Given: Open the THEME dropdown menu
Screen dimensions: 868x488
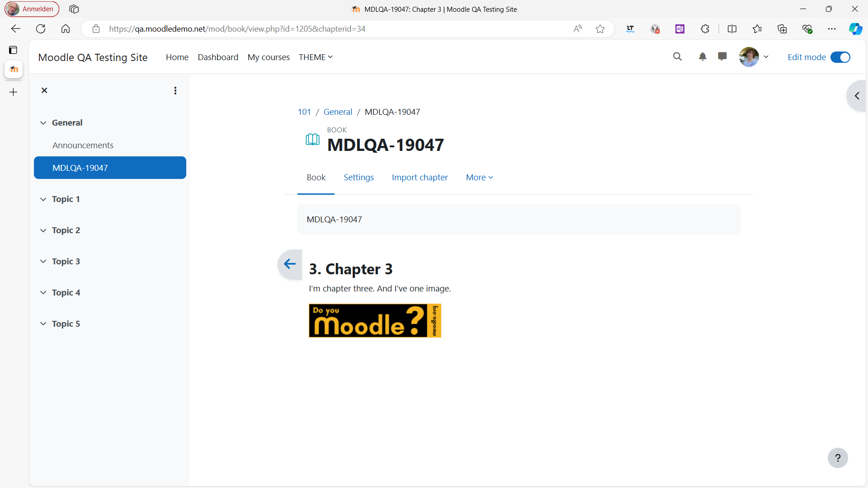Looking at the screenshot, I should click(316, 57).
